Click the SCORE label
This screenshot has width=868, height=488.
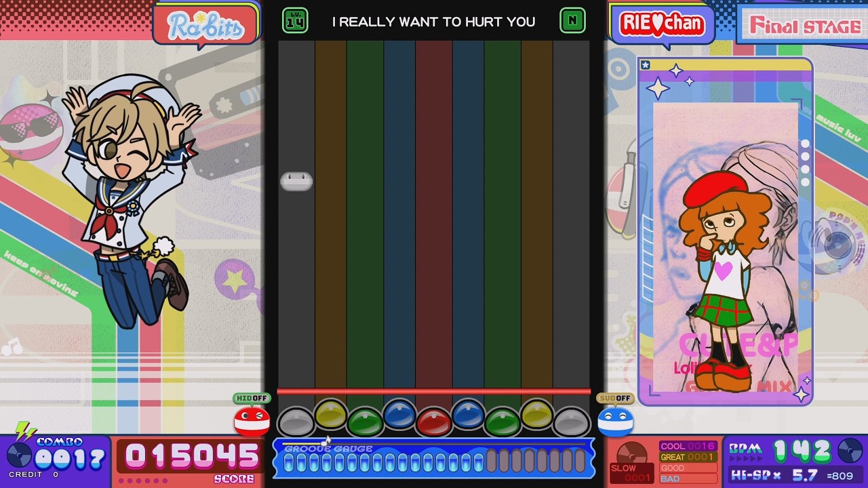point(234,479)
